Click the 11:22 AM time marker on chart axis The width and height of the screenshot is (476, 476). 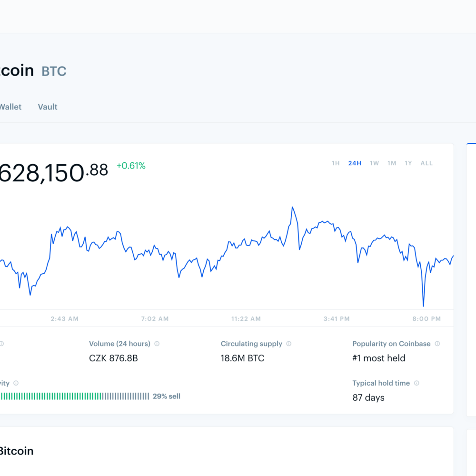(246, 319)
